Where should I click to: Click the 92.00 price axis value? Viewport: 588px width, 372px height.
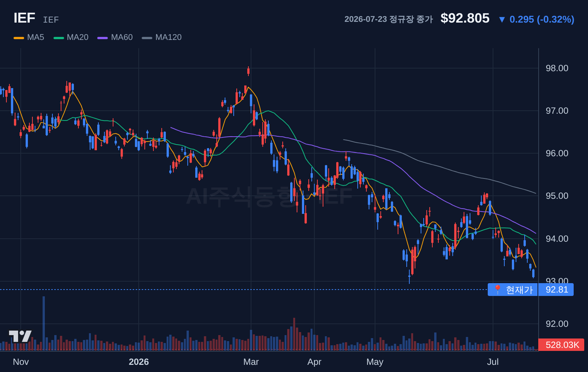tap(557, 324)
